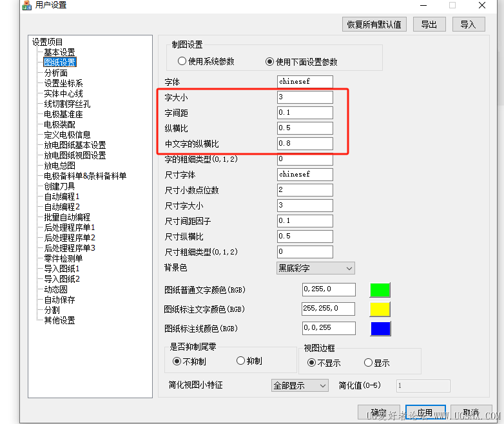Viewport: 504px width, 424px height.
Task: Select 后处理程序单3 tree item
Action: pos(70,248)
